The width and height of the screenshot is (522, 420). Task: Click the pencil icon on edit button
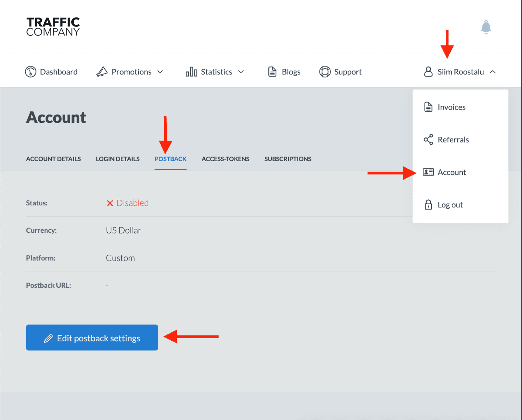pos(48,338)
